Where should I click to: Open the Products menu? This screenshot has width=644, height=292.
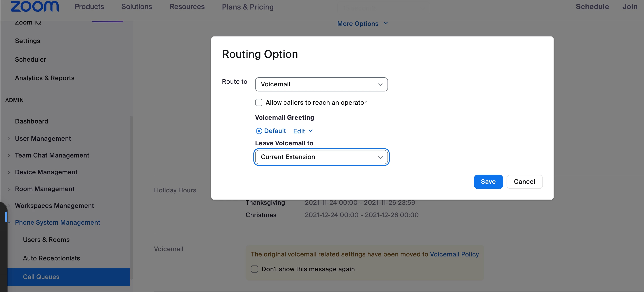(89, 7)
